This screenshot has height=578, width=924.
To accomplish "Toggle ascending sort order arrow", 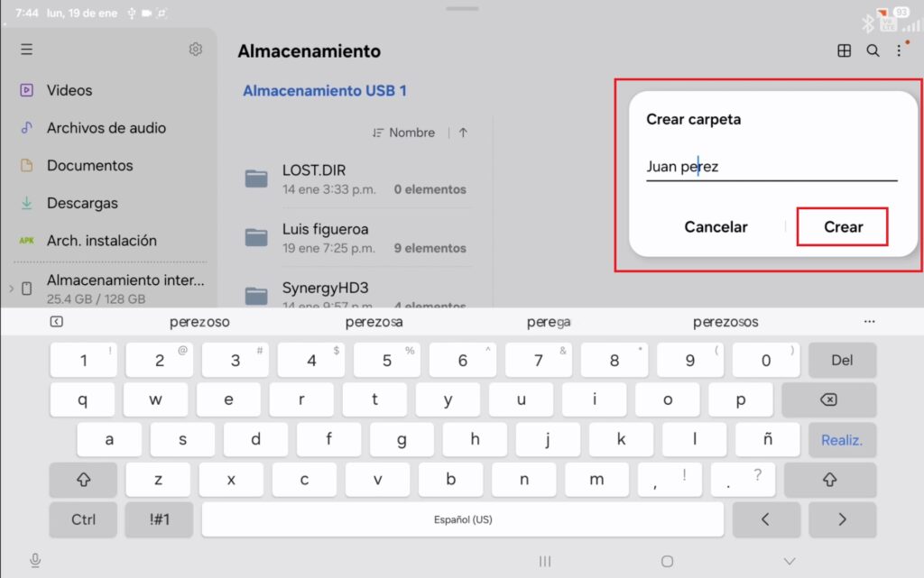I will click(x=463, y=133).
